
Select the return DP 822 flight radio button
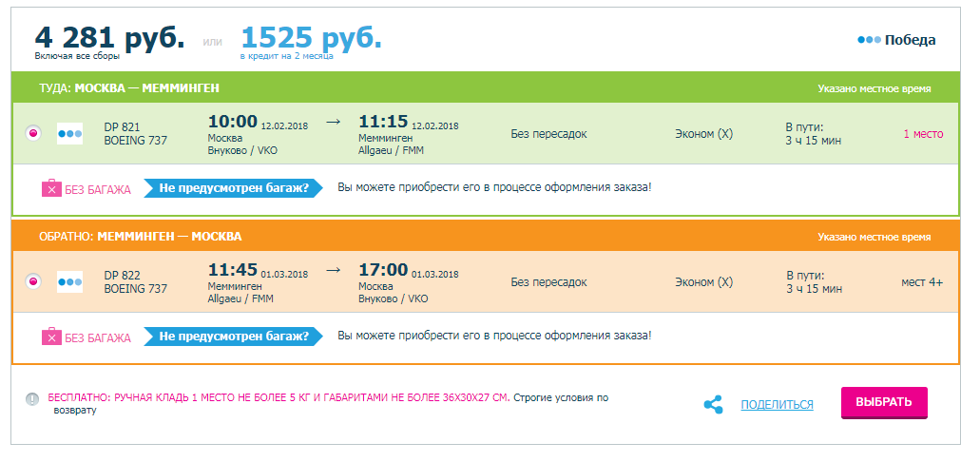(32, 282)
